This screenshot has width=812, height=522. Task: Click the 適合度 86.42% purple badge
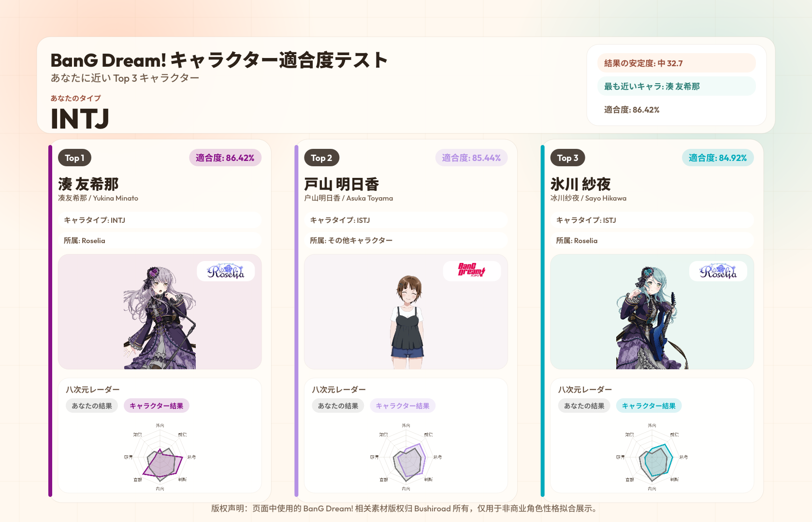click(225, 158)
